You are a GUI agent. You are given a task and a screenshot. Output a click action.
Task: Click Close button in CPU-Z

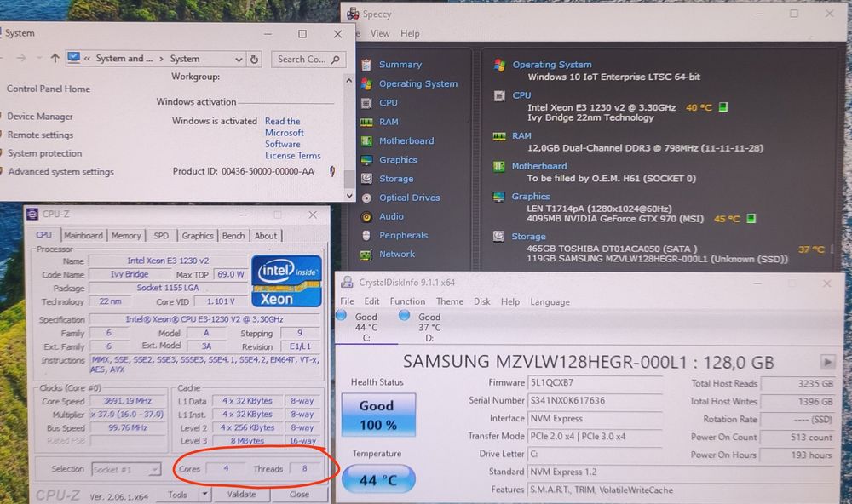point(299,495)
